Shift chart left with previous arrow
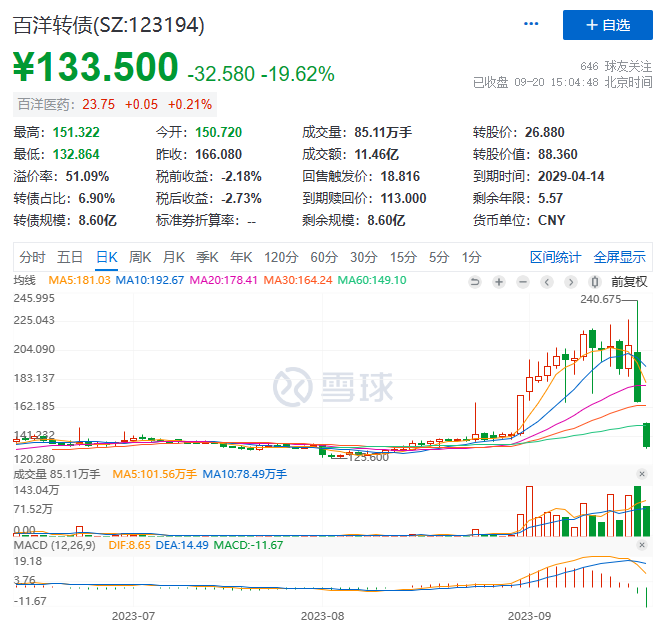This screenshot has width=661, height=629. tap(547, 282)
